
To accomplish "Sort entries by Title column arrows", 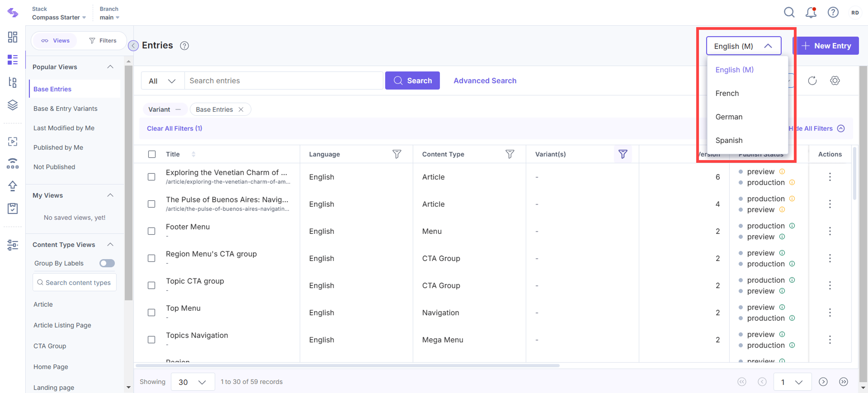I will tap(193, 154).
